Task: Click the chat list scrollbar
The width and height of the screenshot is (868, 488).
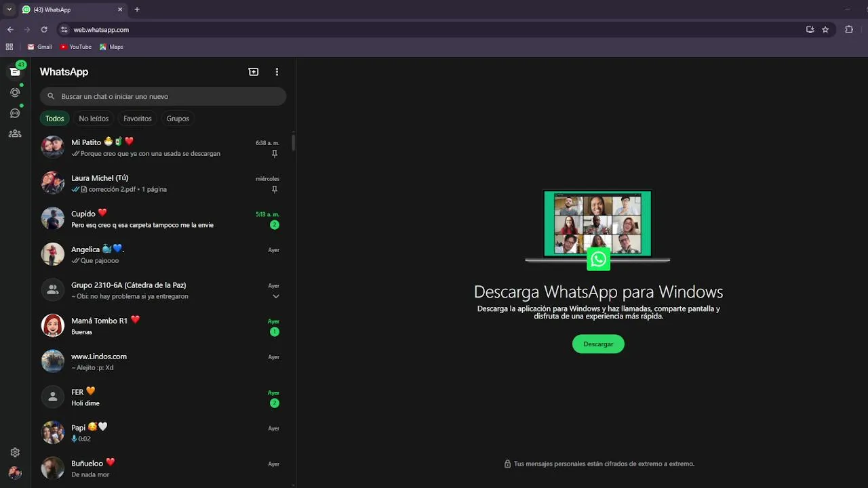Action: (293, 143)
